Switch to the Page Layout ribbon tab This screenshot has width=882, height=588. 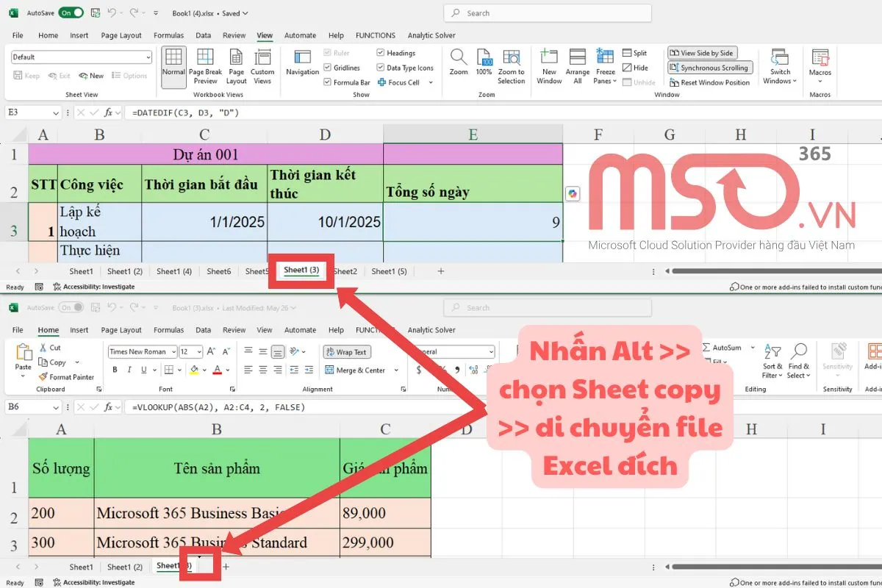pos(122,35)
